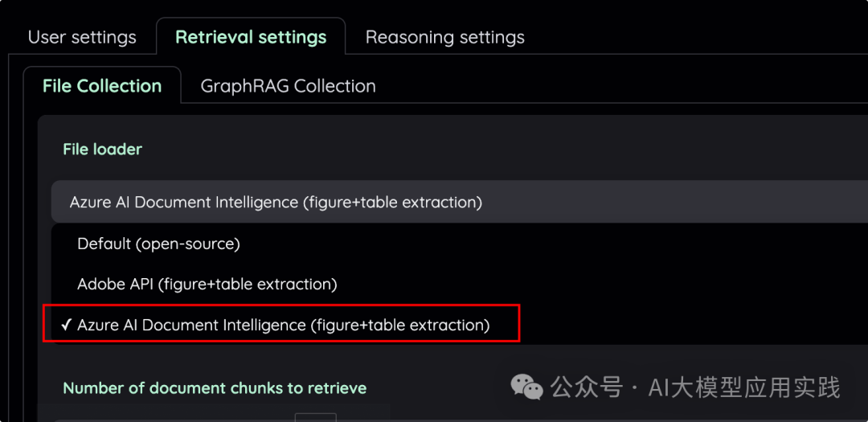
Task: Switch to the Reasoning settings tab
Action: [444, 37]
